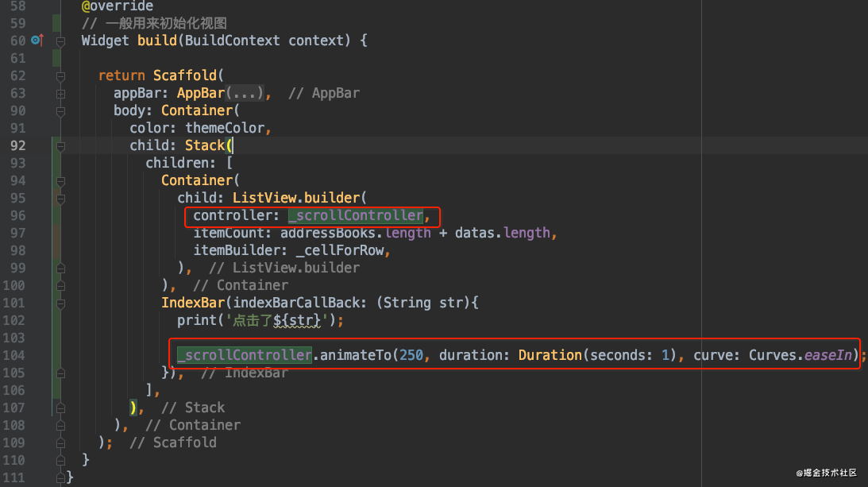This screenshot has width=868, height=487.
Task: Click the fold end marker on line 99
Action: pyautogui.click(x=61, y=269)
